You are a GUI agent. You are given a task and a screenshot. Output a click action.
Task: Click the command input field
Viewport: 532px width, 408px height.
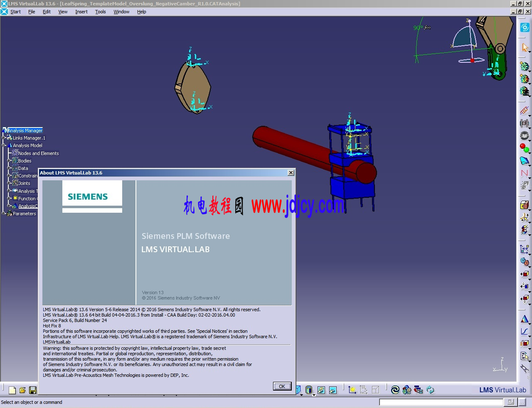pos(441,402)
